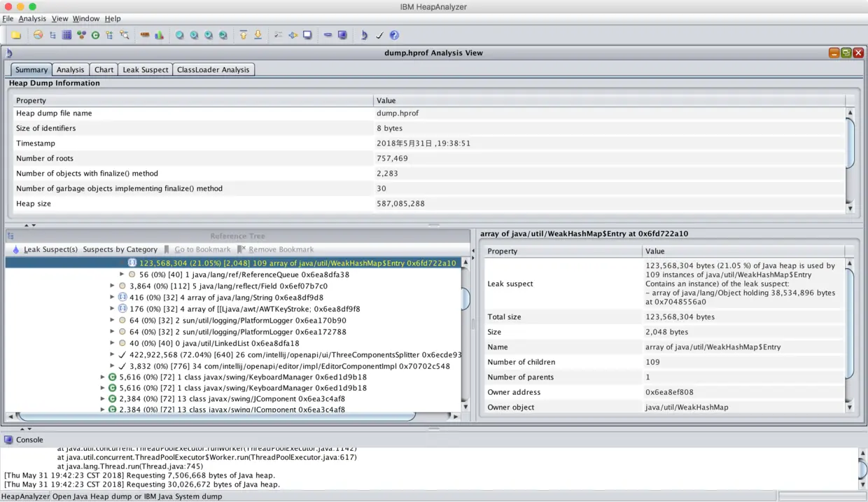Click the blue hook icon before checkmark
The image size is (868, 502).
pyautogui.click(x=364, y=35)
